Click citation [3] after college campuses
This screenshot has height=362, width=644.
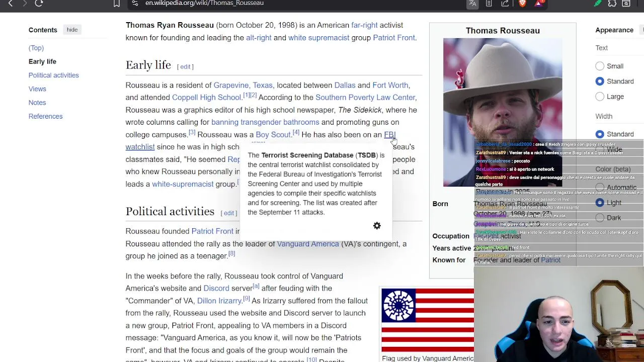(x=192, y=133)
